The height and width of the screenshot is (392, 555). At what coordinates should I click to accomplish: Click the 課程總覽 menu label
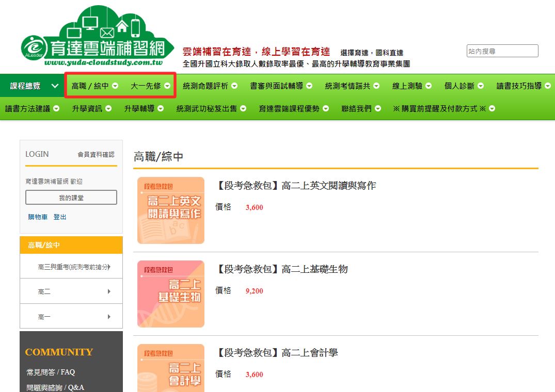click(25, 86)
